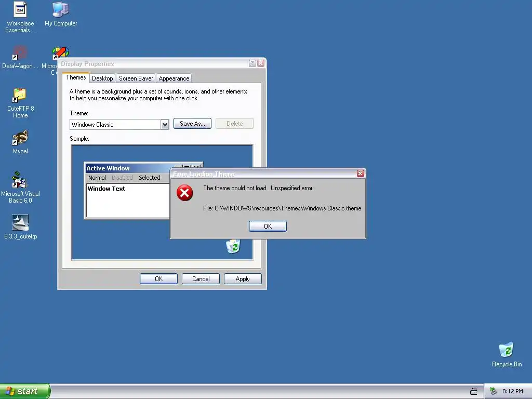Open the Appearance tab

click(x=174, y=78)
